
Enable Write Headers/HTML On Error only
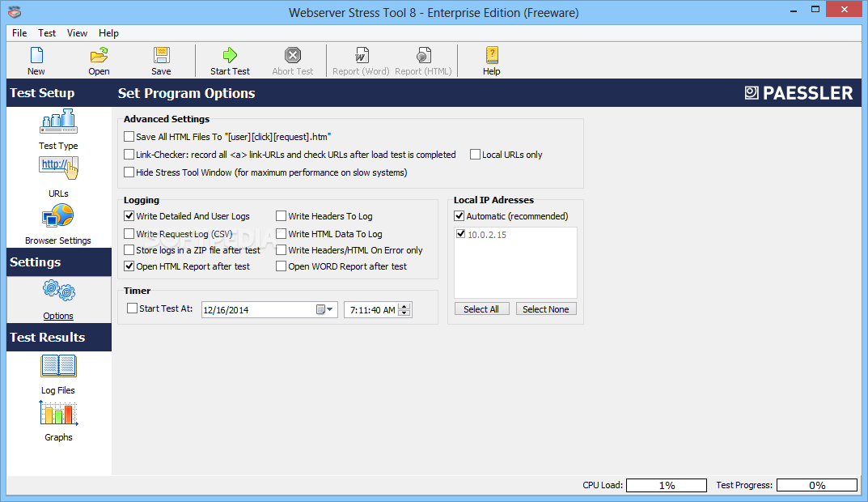coord(282,250)
